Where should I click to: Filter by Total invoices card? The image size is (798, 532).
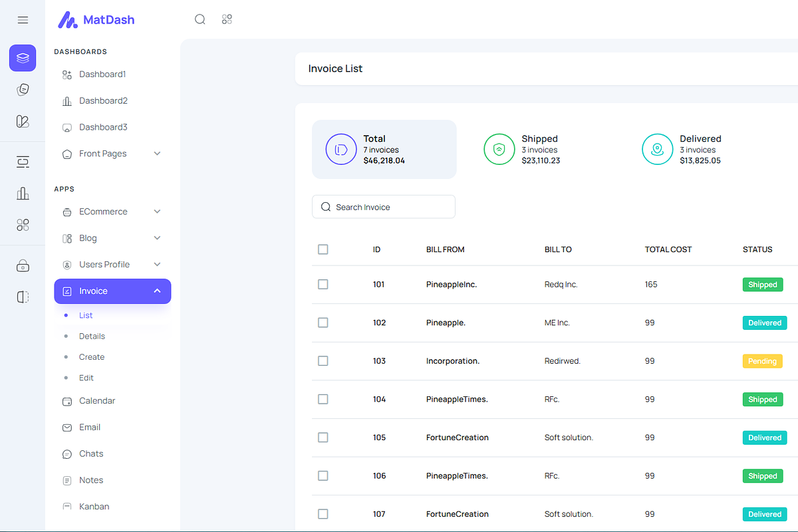coord(384,150)
